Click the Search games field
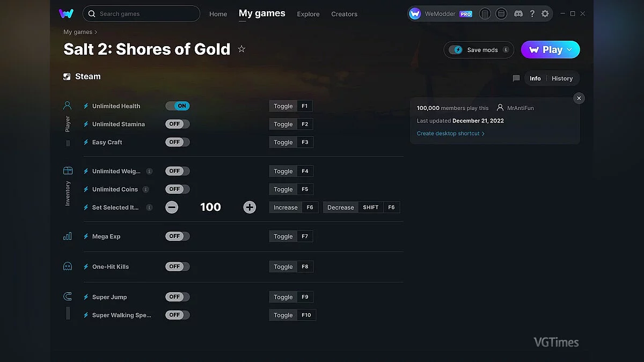The image size is (644, 362). pyautogui.click(x=141, y=13)
